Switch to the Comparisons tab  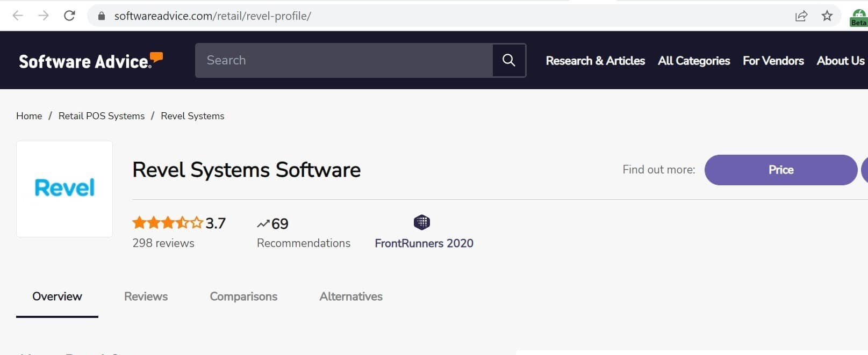tap(243, 296)
